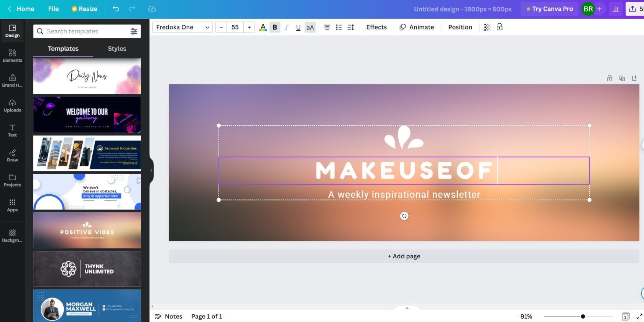
Task: Lock the selected element from the toolbar
Action: coord(499,27)
